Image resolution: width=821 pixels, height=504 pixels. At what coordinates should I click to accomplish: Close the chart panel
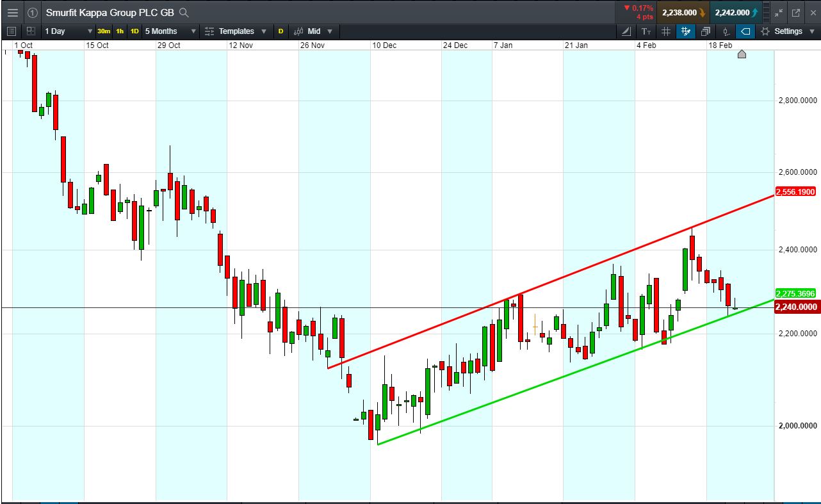click(812, 12)
